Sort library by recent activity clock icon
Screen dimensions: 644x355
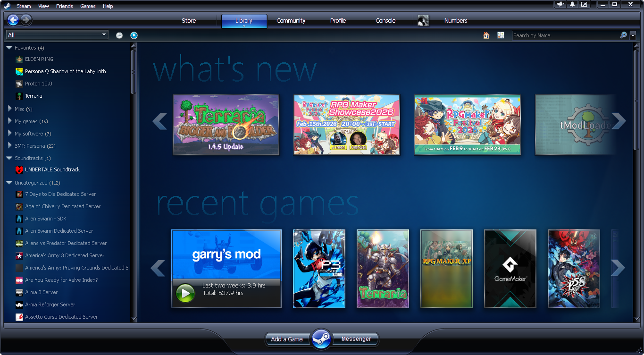click(119, 35)
